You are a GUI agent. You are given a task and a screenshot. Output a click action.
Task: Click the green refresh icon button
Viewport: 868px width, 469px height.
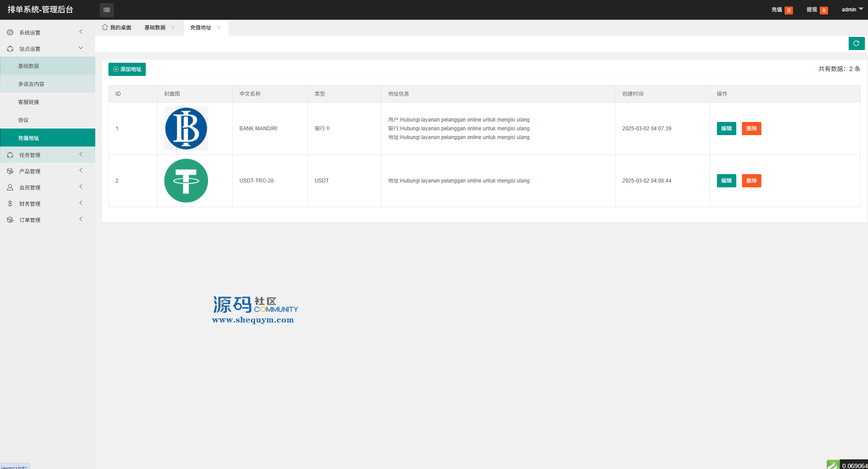point(856,43)
